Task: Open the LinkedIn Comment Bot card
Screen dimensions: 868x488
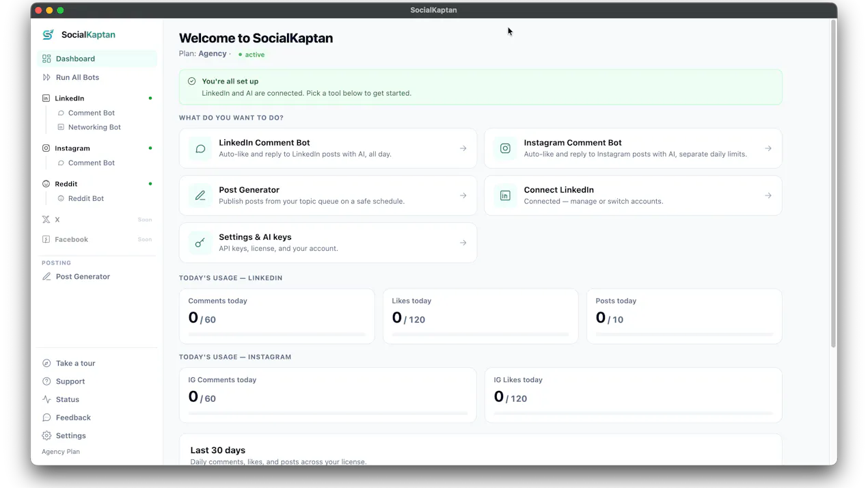Action: click(x=328, y=148)
